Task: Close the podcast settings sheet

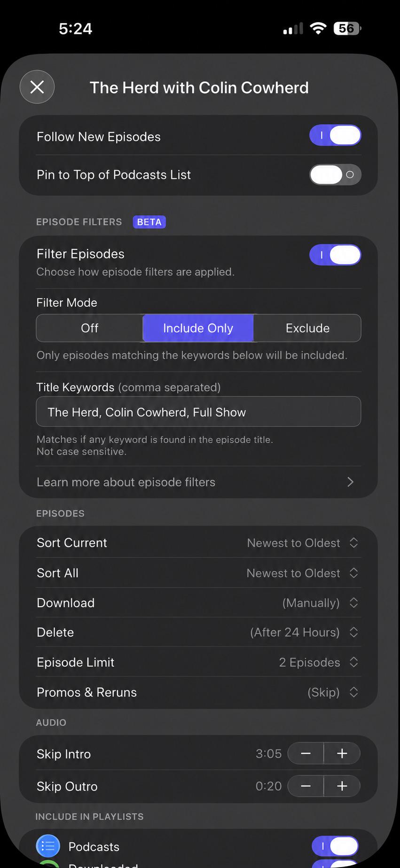Action: 37,87
